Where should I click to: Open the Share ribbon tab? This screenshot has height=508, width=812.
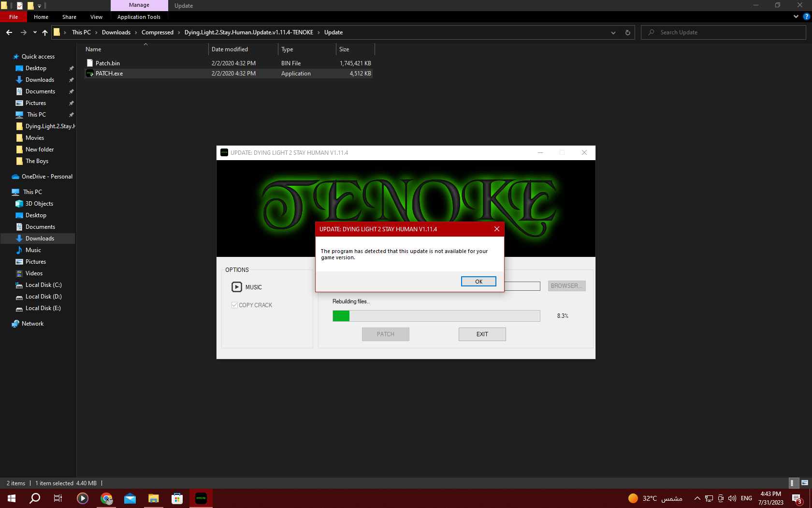[69, 17]
